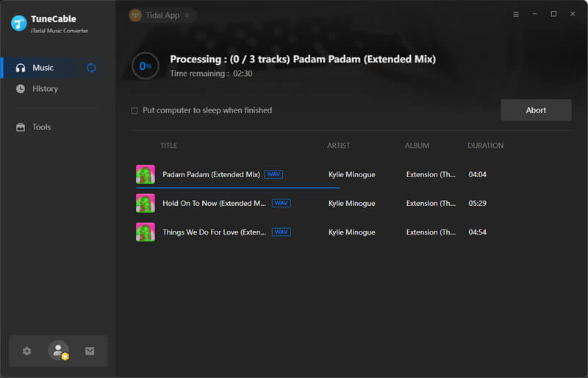The width and height of the screenshot is (588, 378).
Task: Open the hamburger menu in title bar
Action: click(515, 14)
